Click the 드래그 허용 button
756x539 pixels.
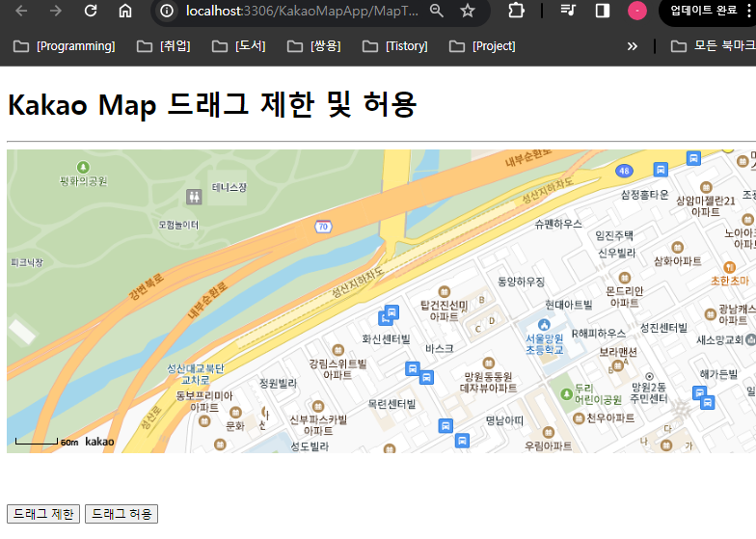coord(121,514)
